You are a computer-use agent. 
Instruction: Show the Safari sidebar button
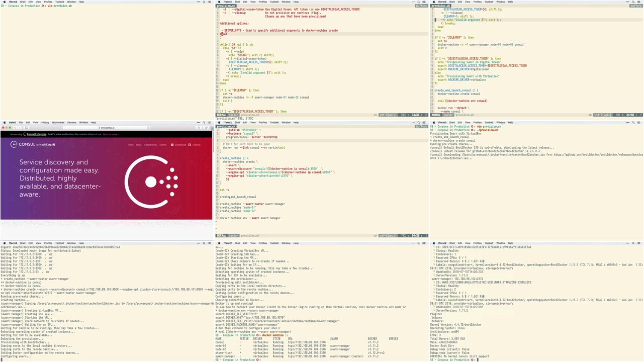click(x=26, y=128)
